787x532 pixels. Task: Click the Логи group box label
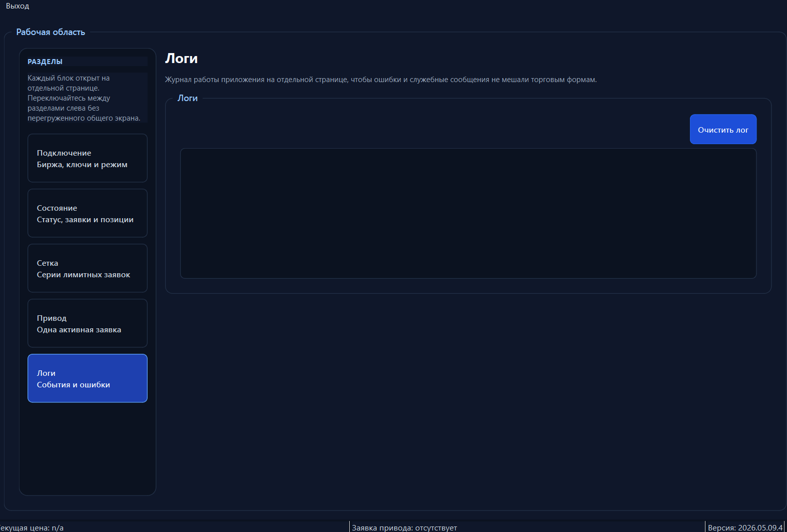(188, 98)
